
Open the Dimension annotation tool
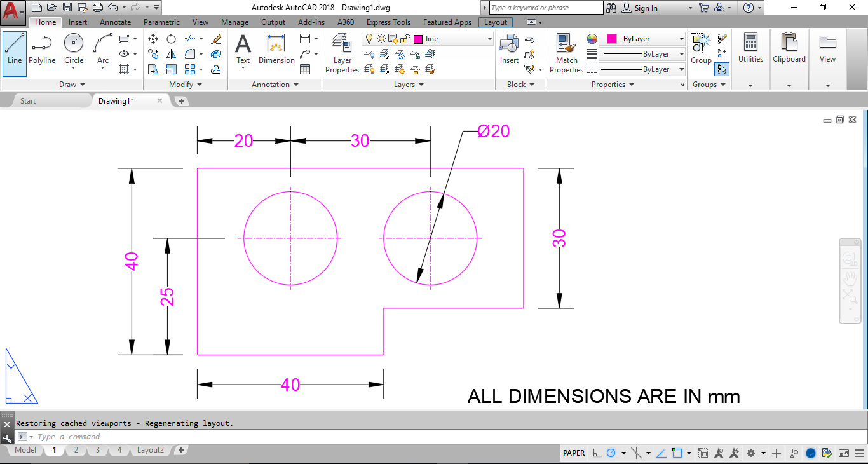tap(276, 50)
